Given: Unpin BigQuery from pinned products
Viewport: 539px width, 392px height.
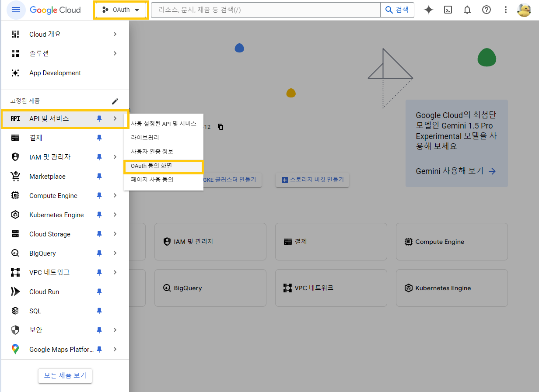Looking at the screenshot, I should pos(99,253).
